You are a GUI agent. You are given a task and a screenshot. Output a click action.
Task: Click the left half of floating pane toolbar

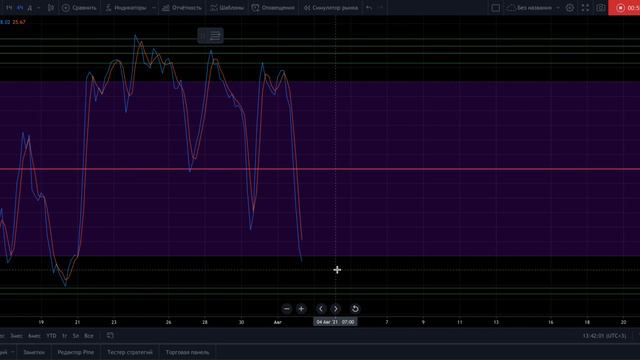click(x=203, y=36)
